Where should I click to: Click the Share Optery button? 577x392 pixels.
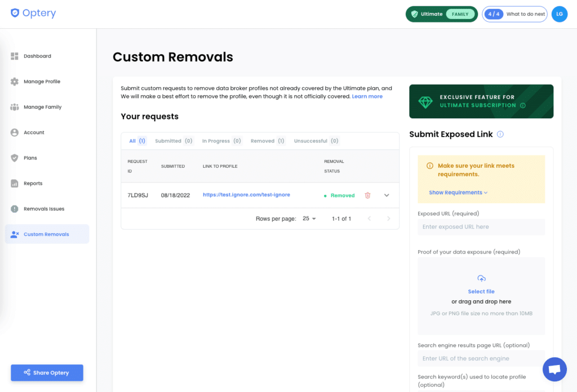pyautogui.click(x=47, y=372)
